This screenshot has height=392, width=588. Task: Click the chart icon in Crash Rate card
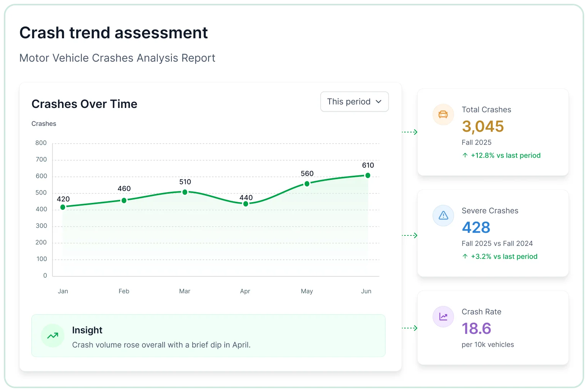(x=443, y=317)
